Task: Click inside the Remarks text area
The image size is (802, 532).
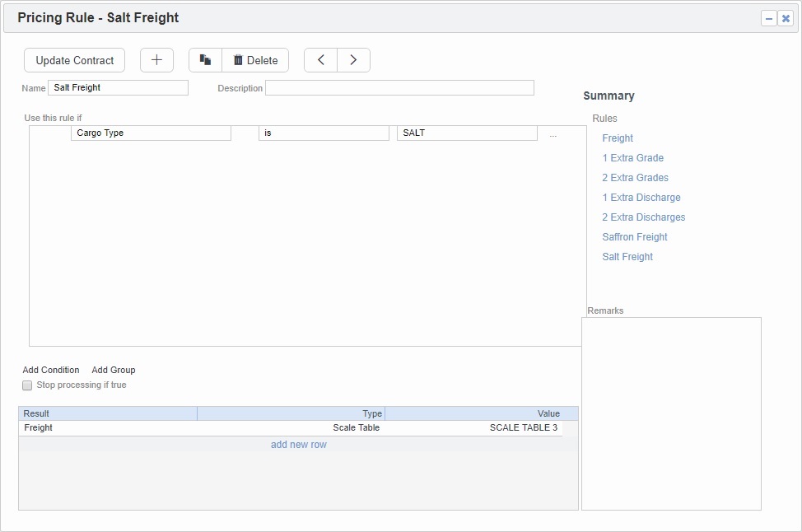Action: coord(671,413)
